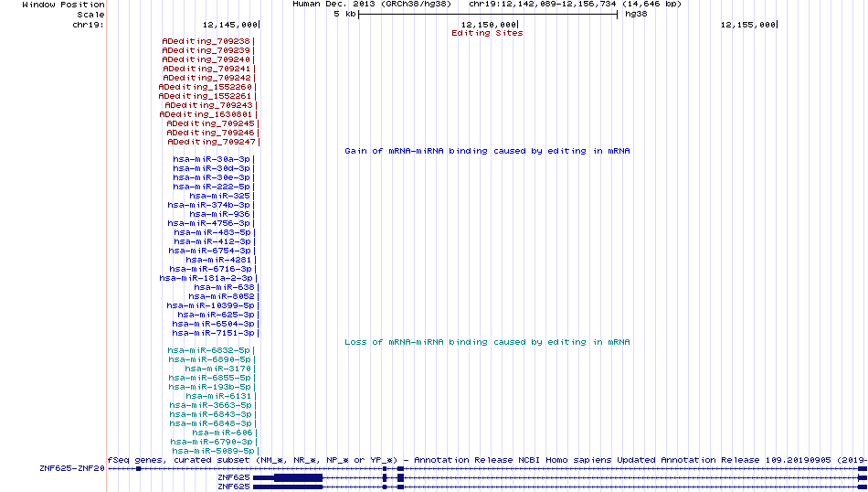Image resolution: width=868 pixels, height=492 pixels.
Task: Select the hsa-miR-6790-3p item
Action: pos(211,442)
